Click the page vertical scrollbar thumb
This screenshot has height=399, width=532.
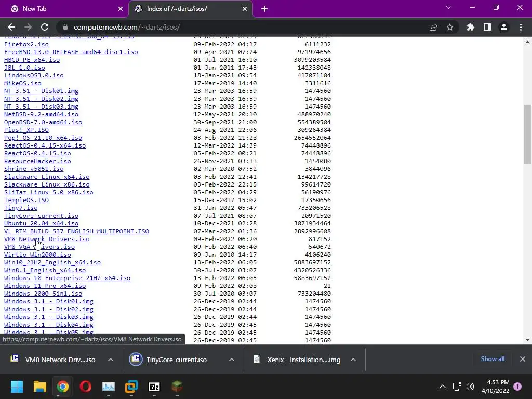[527, 135]
